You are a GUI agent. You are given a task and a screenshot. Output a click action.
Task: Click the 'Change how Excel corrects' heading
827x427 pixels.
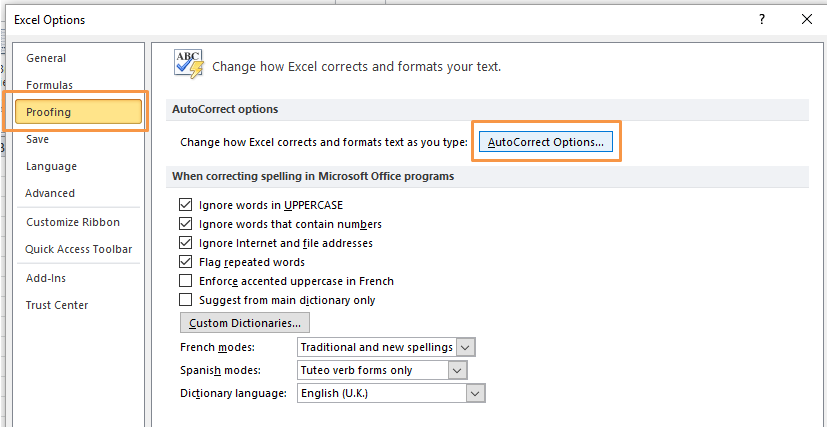click(x=357, y=67)
